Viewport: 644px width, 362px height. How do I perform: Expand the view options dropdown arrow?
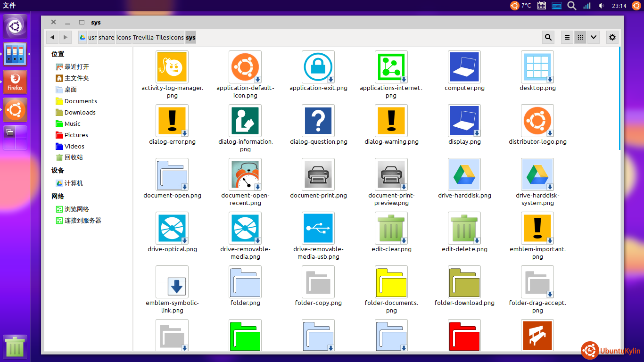coord(593,37)
